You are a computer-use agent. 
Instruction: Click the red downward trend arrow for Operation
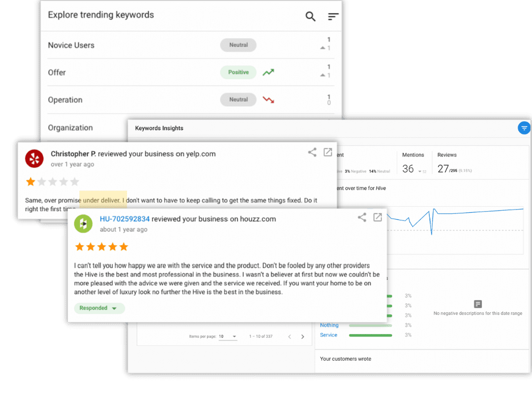pyautogui.click(x=268, y=99)
